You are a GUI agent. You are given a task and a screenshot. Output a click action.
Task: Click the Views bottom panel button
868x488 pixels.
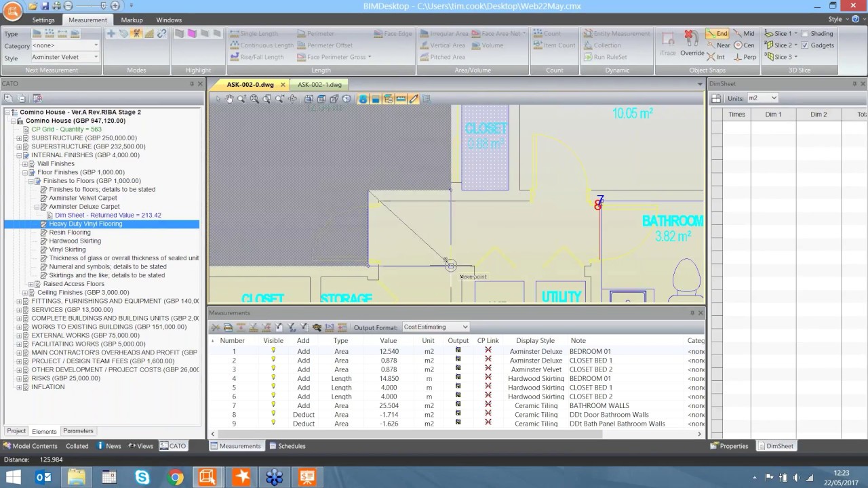(x=140, y=446)
